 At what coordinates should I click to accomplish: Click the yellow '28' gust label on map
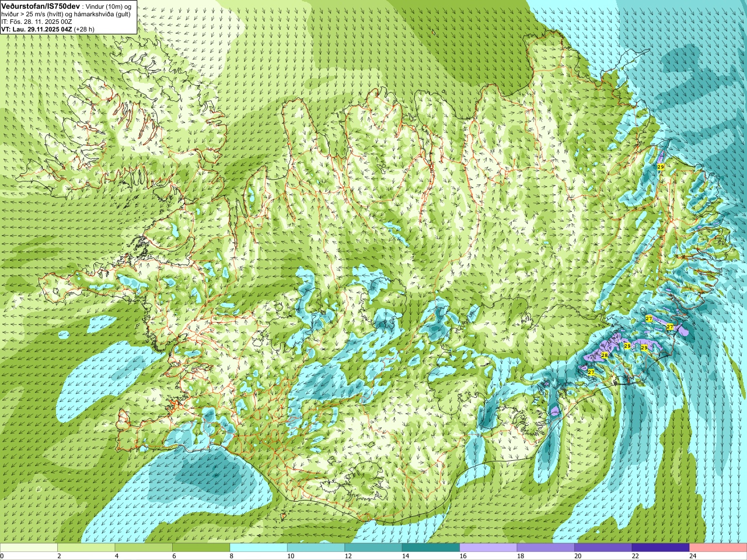tap(605, 355)
